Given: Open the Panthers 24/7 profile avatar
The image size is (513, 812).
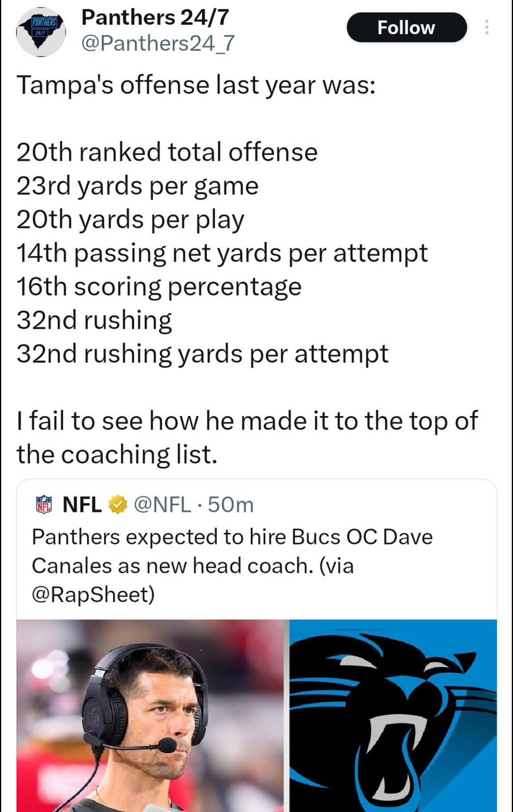Looking at the screenshot, I should coord(41,32).
